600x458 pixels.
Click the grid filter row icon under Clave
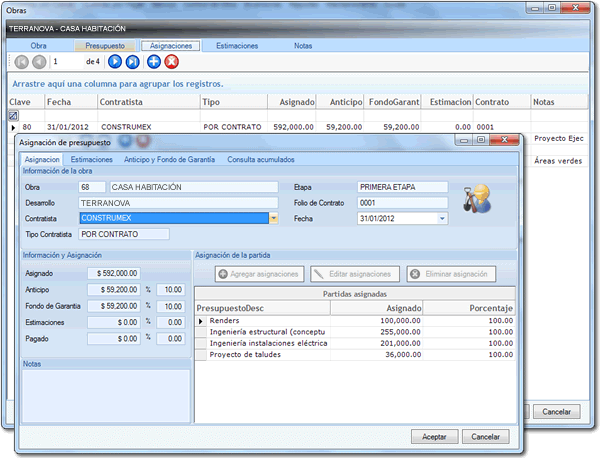[x=13, y=115]
